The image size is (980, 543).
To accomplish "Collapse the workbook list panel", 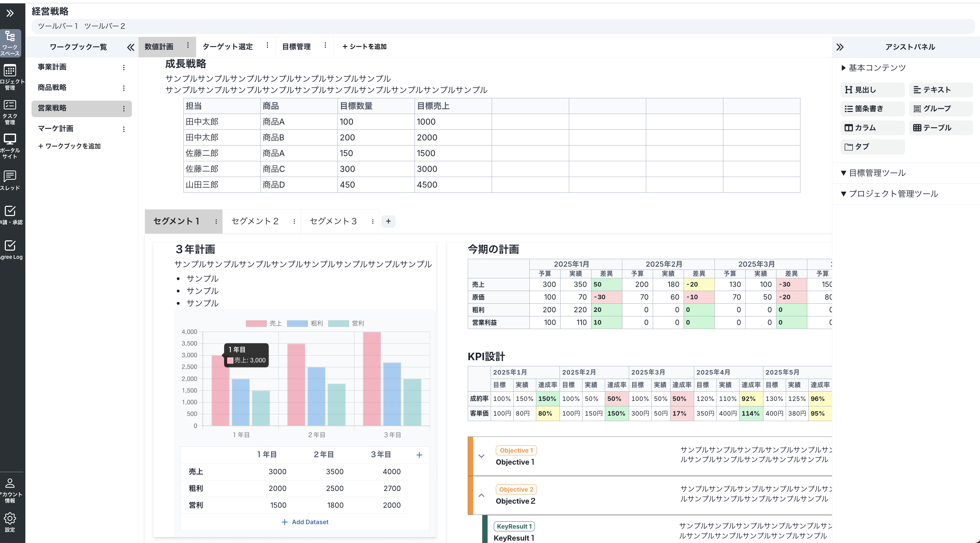I will (131, 47).
